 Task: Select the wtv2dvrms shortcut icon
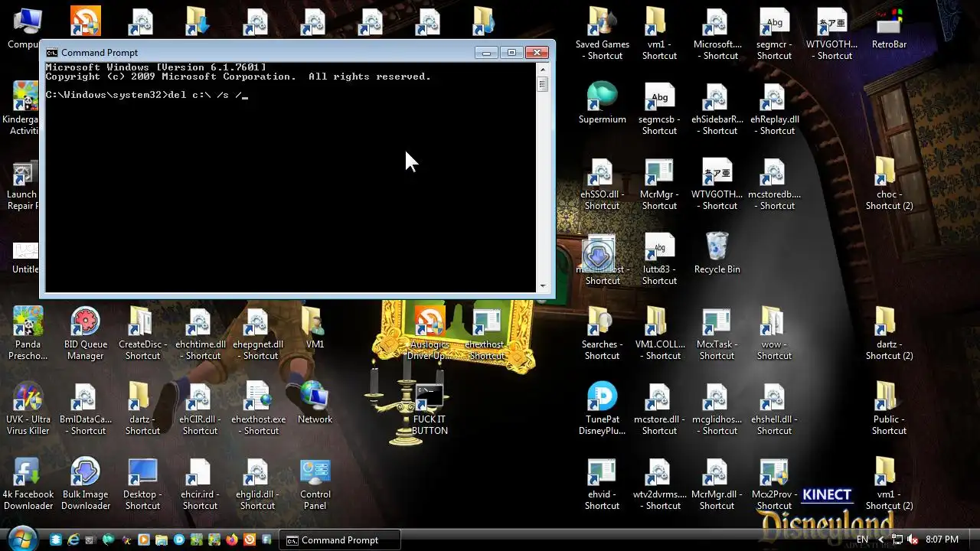pos(659,484)
